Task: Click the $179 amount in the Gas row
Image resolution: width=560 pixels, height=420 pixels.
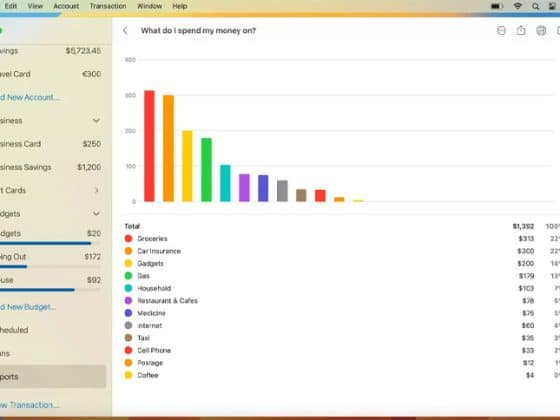Action: coord(526,276)
